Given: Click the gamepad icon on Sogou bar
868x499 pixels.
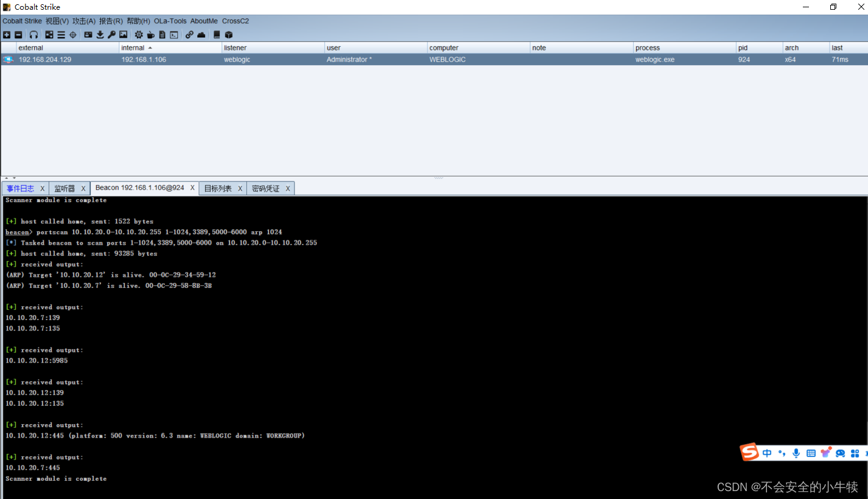Looking at the screenshot, I should click(x=841, y=453).
